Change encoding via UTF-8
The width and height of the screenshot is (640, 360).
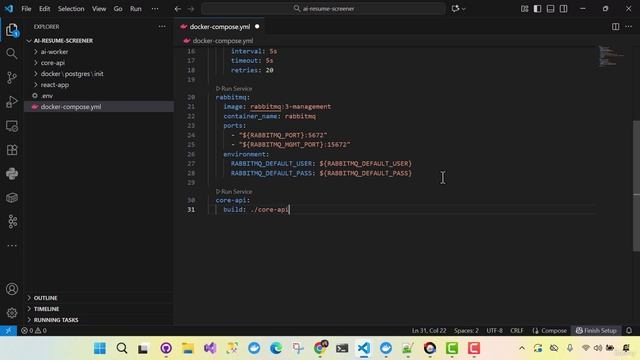[494, 331]
